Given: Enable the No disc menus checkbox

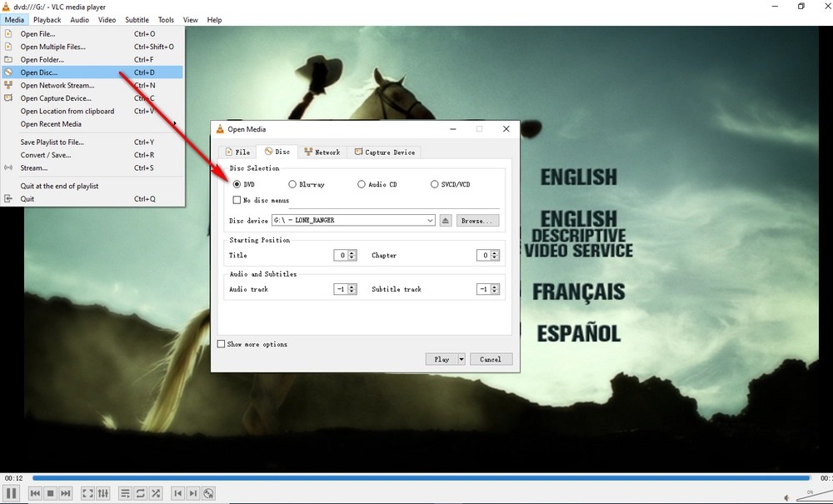Looking at the screenshot, I should [x=237, y=200].
